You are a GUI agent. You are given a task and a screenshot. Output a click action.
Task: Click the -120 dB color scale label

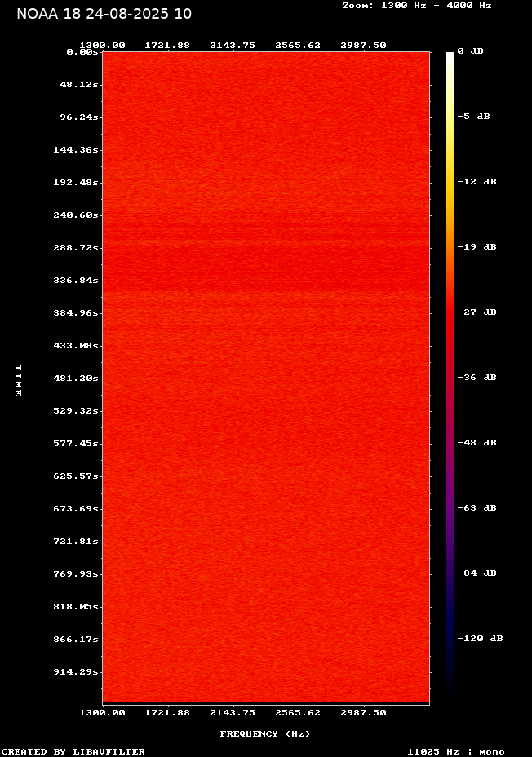point(480,639)
